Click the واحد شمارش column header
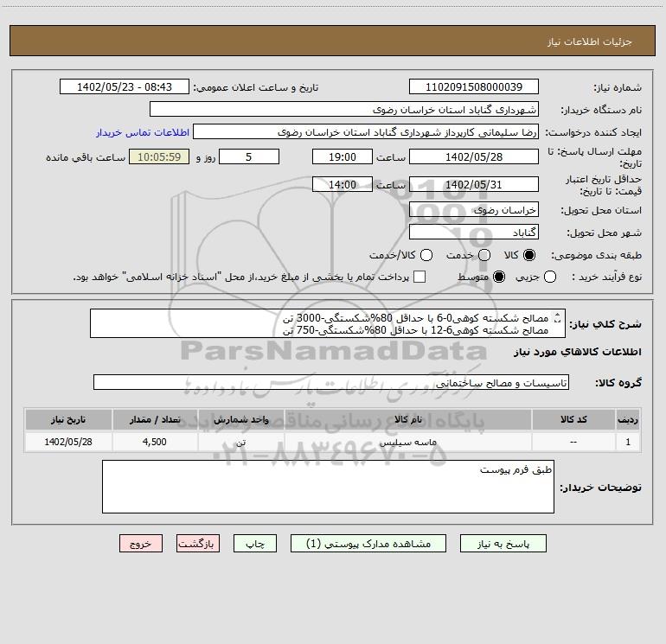 point(240,419)
